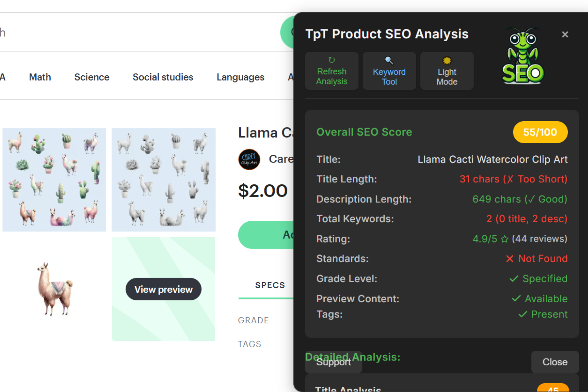
Task: Click the 'Llama Cacti Watercolor Clip Art' title value
Action: click(x=493, y=159)
